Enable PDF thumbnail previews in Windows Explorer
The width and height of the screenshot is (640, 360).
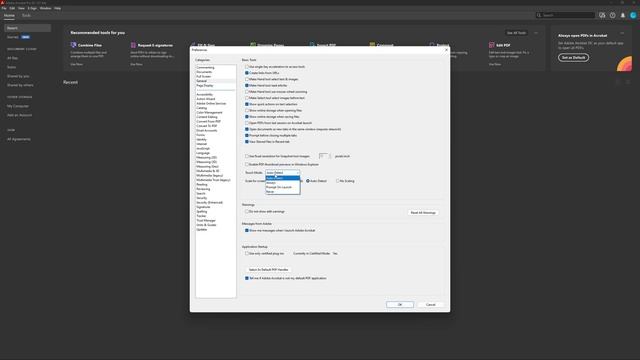pos(247,164)
